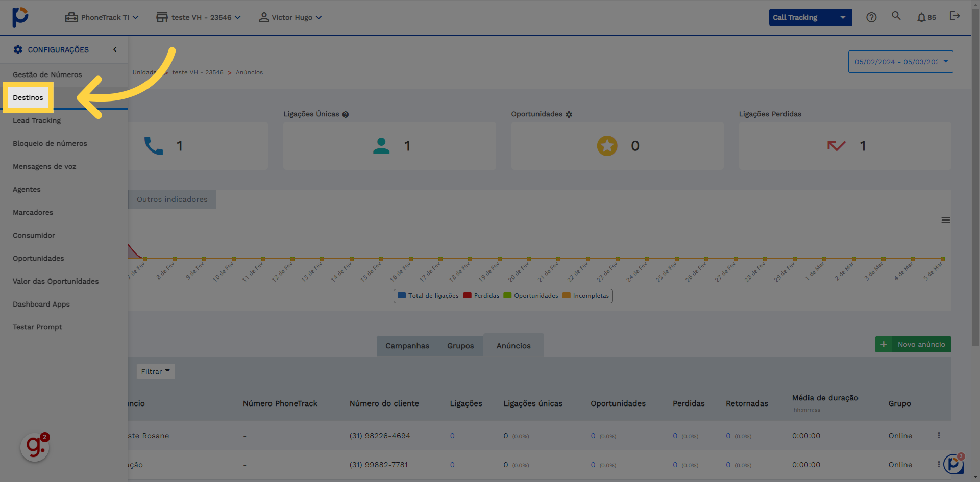
Task: Toggle Oportunidades legend series
Action: 531,296
